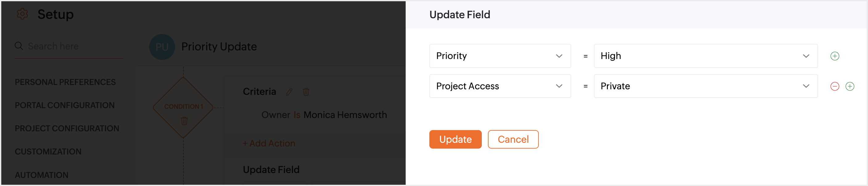Remove the Project Access row

point(835,87)
